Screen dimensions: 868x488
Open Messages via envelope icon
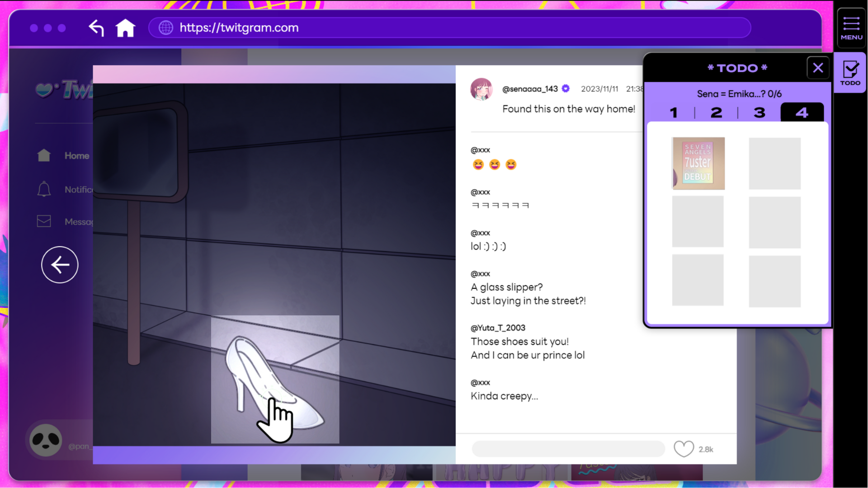(44, 221)
